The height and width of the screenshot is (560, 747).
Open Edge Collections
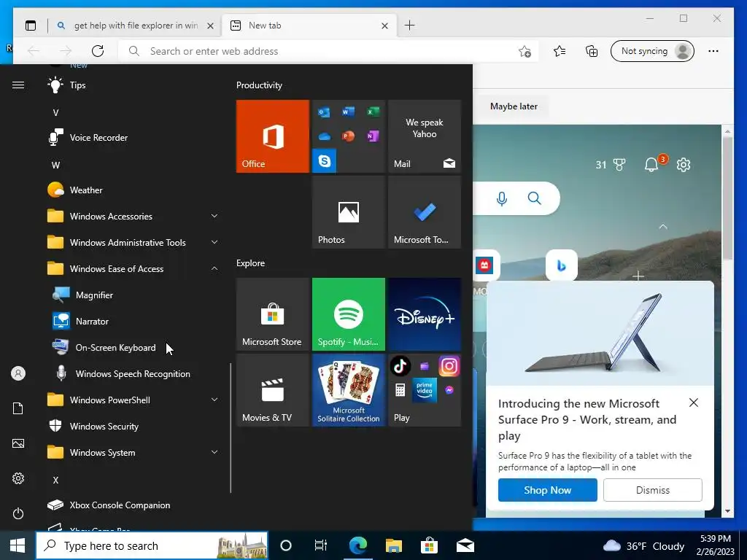point(591,51)
